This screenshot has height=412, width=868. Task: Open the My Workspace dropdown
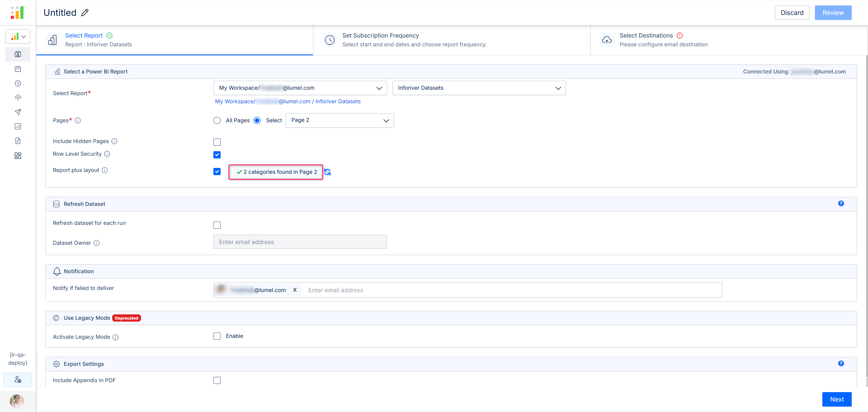tap(300, 88)
